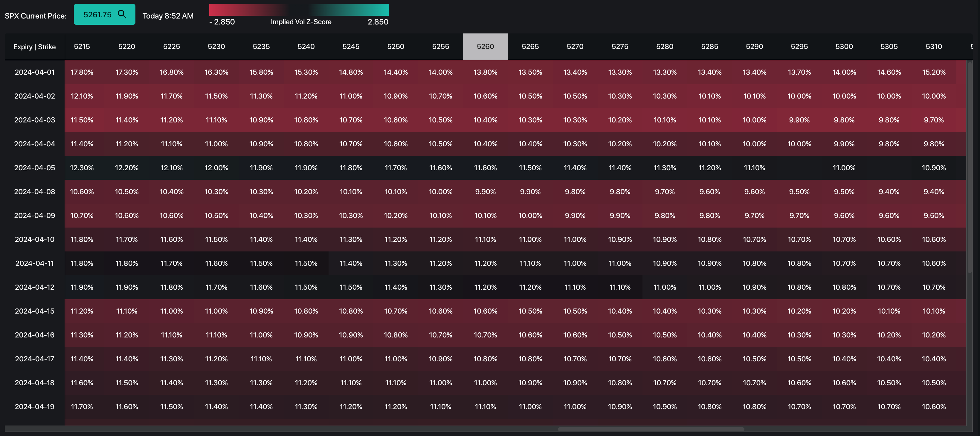980x436 pixels.
Task: Click the Expiry | Strike header cell
Action: point(34,47)
